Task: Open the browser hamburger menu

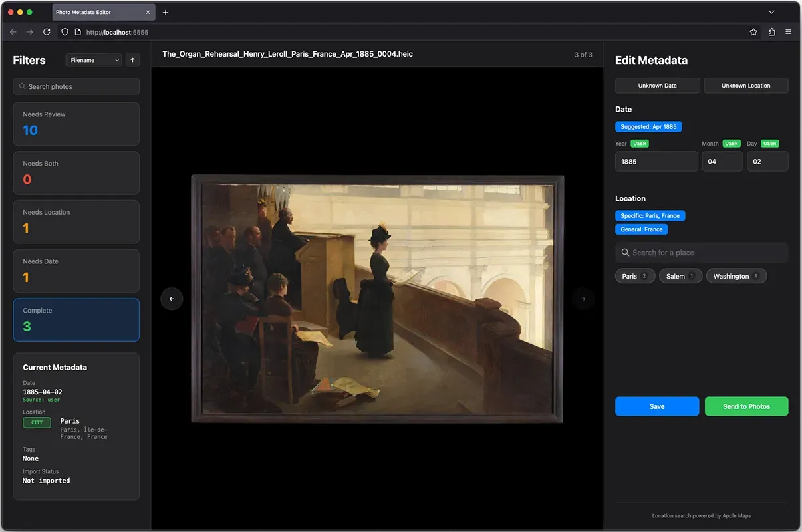Action: point(789,32)
